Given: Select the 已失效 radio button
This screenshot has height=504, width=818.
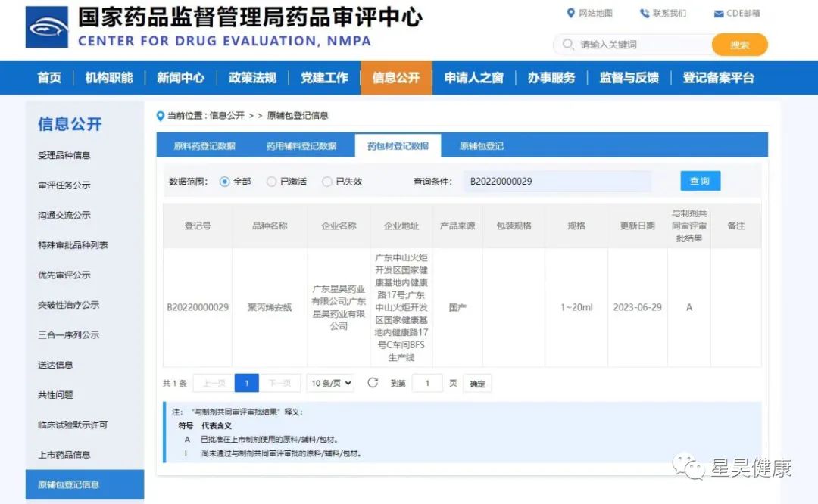Looking at the screenshot, I should [x=327, y=182].
